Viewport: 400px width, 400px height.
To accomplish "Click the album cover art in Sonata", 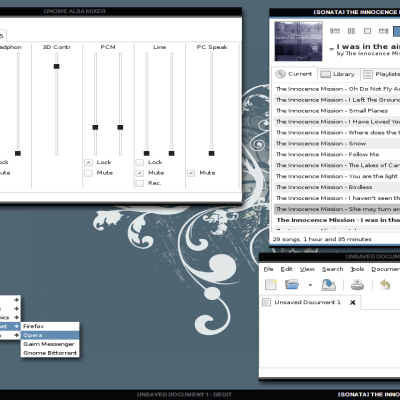I will tap(298, 41).
